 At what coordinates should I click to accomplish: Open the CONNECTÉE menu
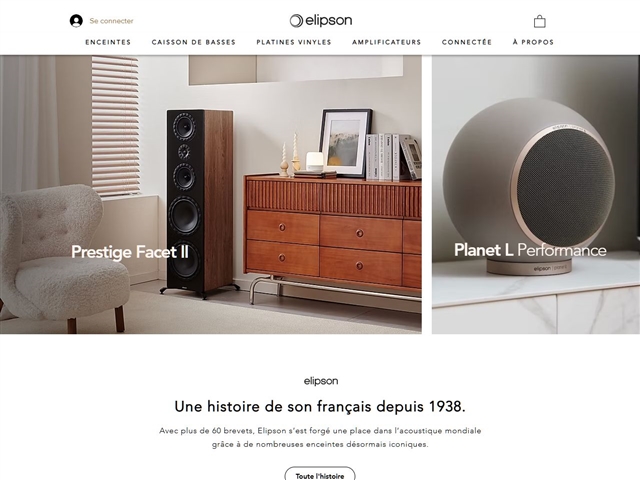click(x=467, y=42)
